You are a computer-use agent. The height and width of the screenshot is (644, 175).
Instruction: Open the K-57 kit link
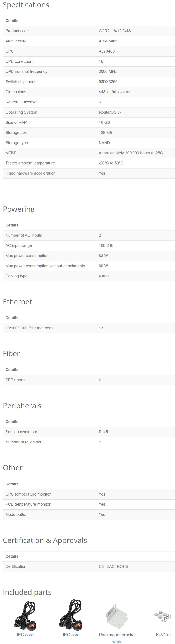pyautogui.click(x=163, y=635)
